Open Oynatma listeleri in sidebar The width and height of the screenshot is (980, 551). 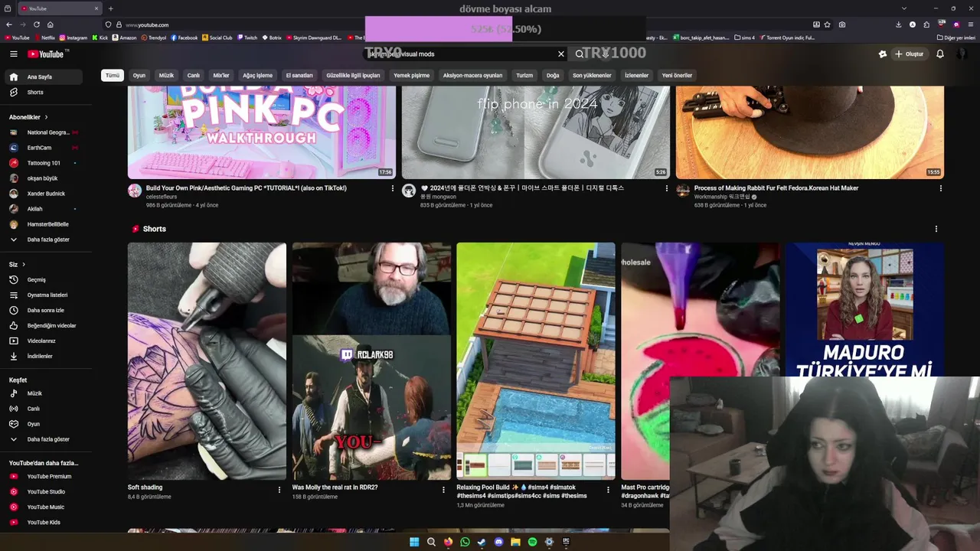(44, 295)
